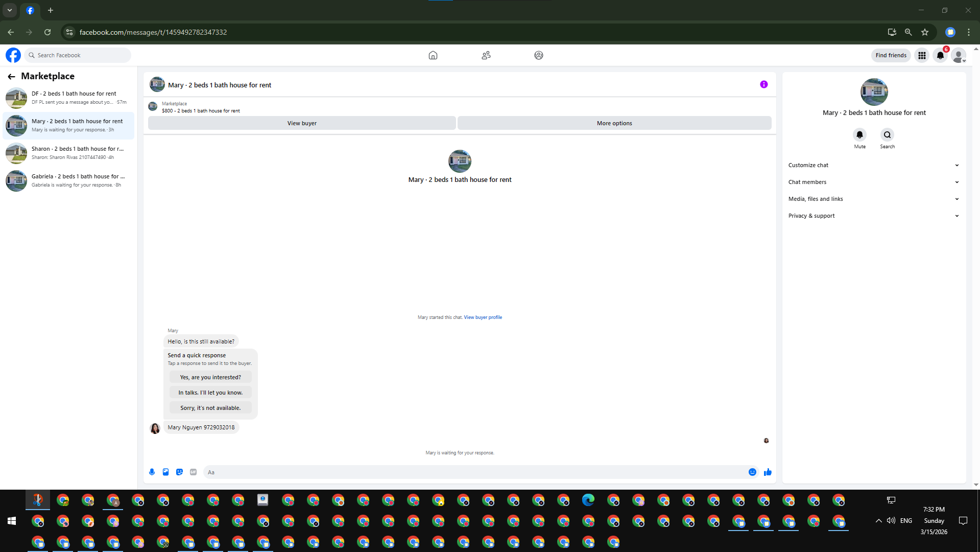This screenshot has width=980, height=552.
Task: Click the View buyer button
Action: point(302,123)
